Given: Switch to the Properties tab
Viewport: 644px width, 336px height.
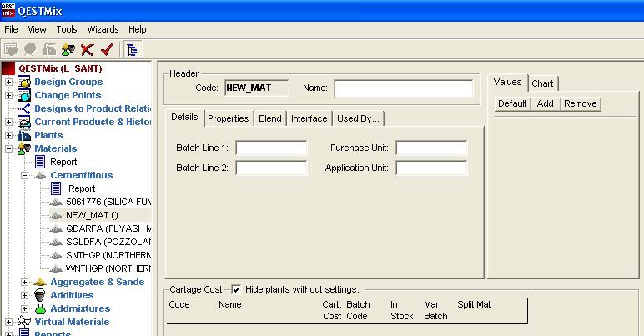Looking at the screenshot, I should 229,118.
